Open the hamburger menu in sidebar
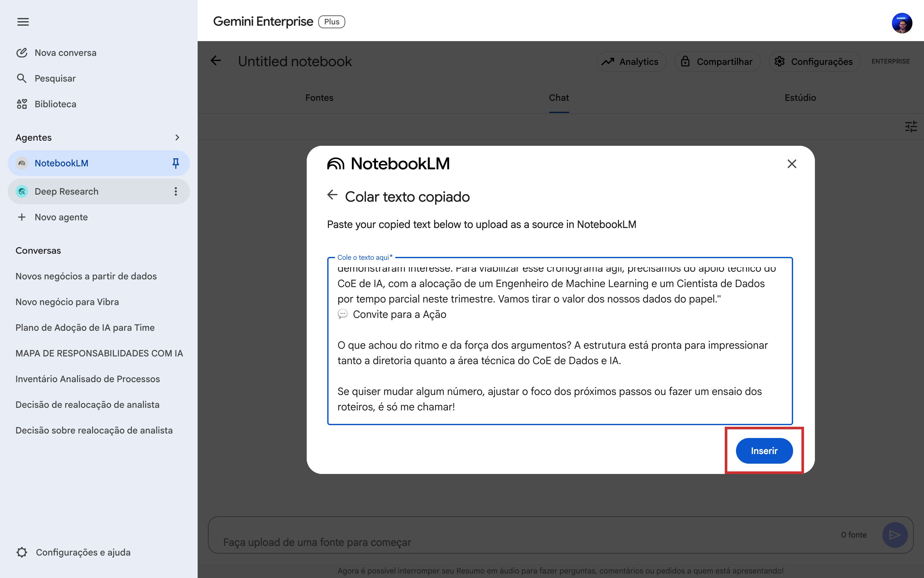Screen dimensions: 924x578 coord(23,22)
